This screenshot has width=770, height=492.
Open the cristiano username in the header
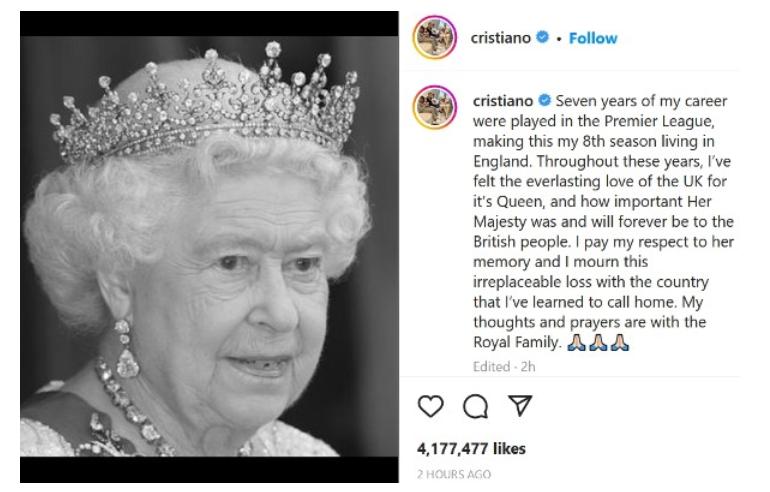point(502,38)
